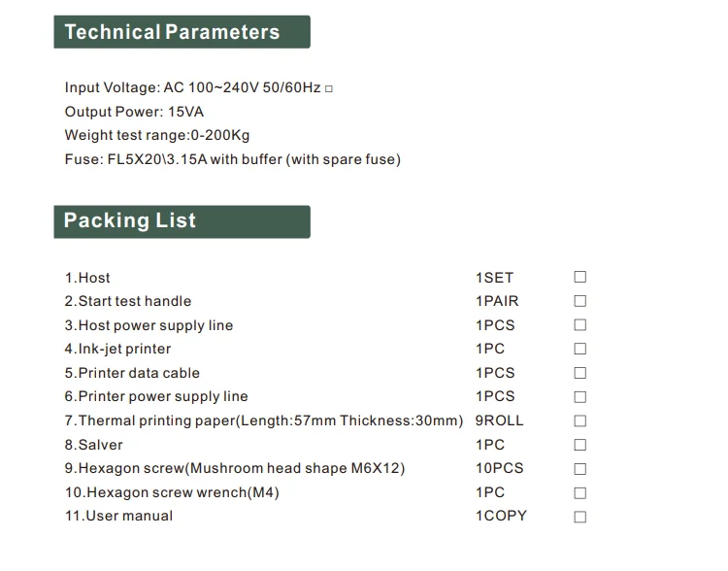Check the box for Host
This screenshot has width=728, height=571.
tap(580, 278)
